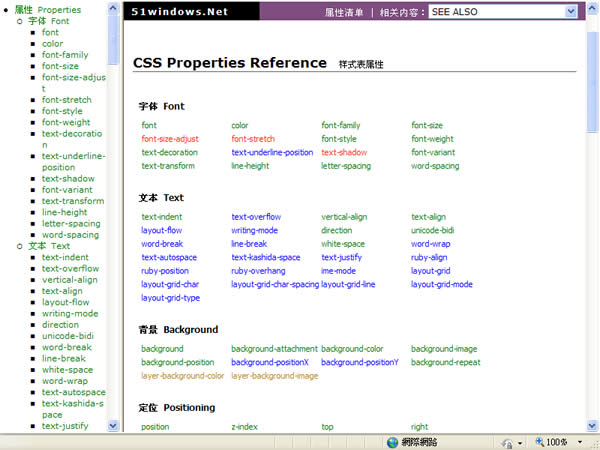Click the left pane scroll-up arrow
Viewport: 600px width, 450px height.
[113, 8]
